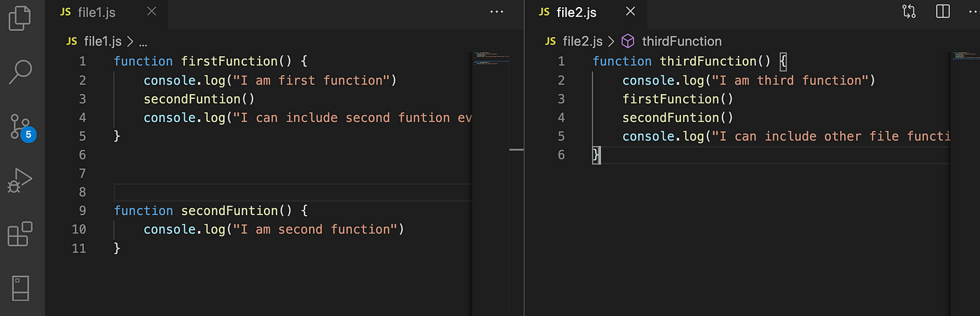980x316 pixels.
Task: Click the JS icon in file1.js breadcrumb
Action: coord(71,41)
